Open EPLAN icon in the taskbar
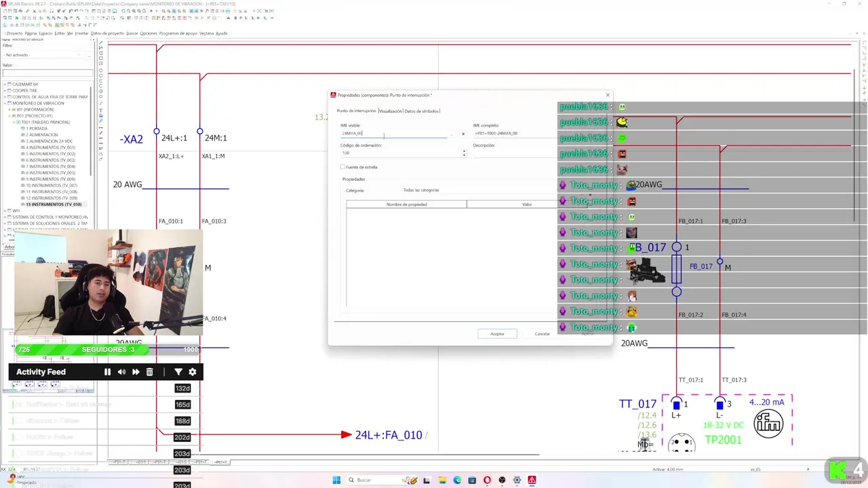 [x=532, y=480]
